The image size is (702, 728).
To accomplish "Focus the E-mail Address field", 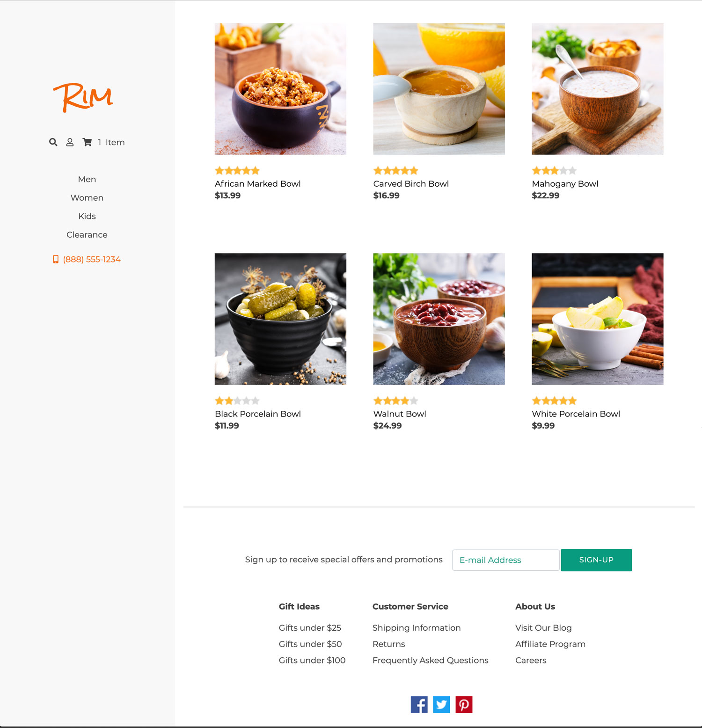I will click(x=506, y=560).
